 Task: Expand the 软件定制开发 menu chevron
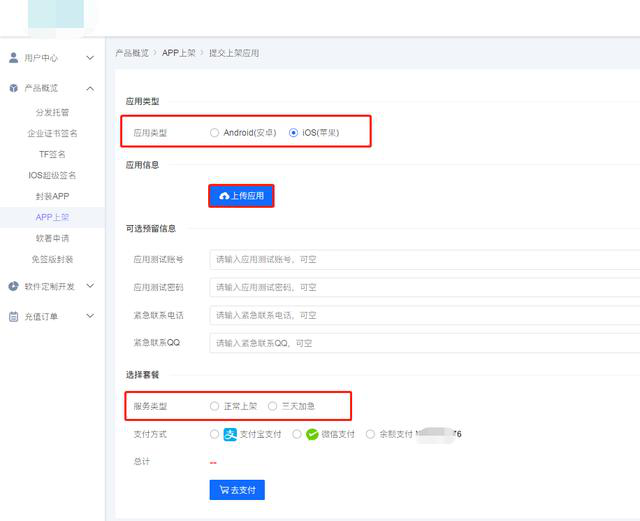(x=90, y=286)
